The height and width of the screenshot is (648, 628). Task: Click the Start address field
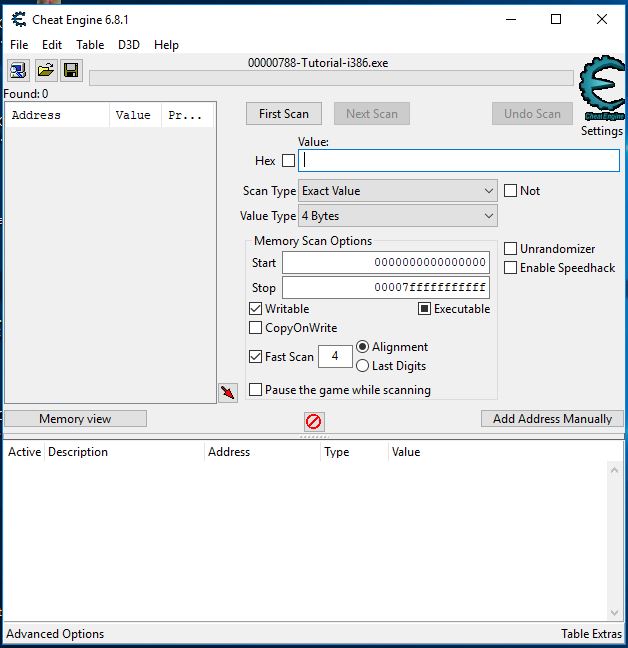point(386,262)
